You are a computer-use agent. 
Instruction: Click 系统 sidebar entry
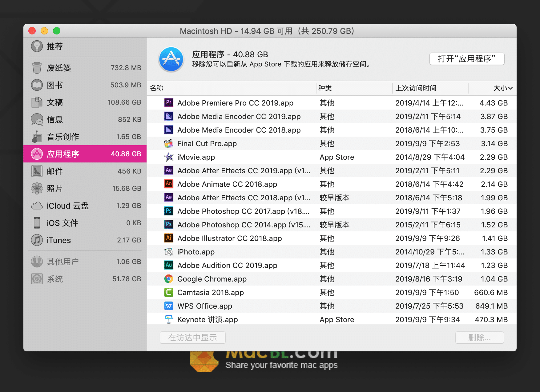click(x=85, y=279)
